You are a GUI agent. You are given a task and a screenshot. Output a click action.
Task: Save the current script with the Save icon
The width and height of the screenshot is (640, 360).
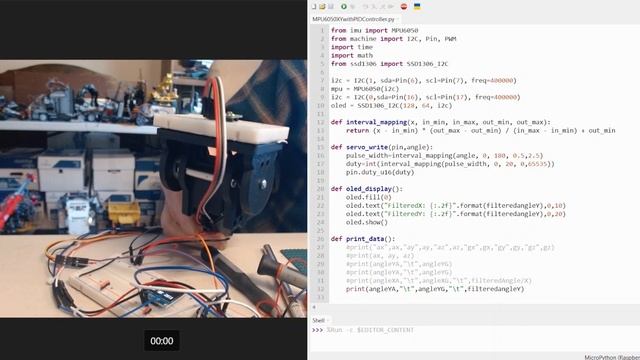coord(331,7)
